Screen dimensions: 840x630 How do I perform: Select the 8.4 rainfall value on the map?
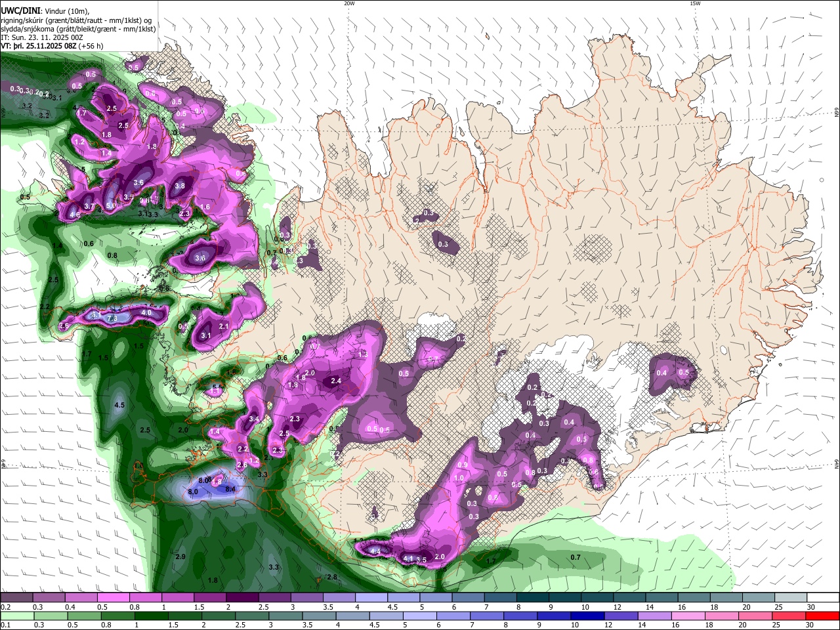pyautogui.click(x=230, y=489)
